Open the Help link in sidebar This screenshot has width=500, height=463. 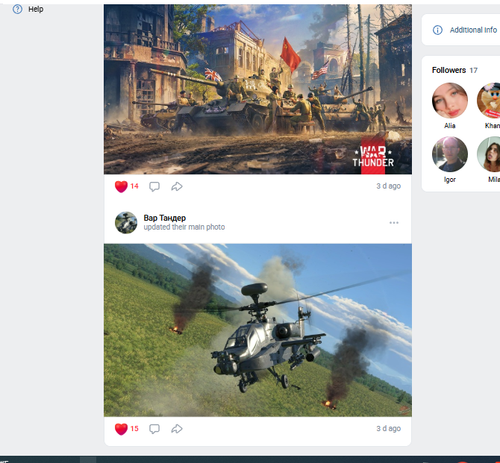36,9
